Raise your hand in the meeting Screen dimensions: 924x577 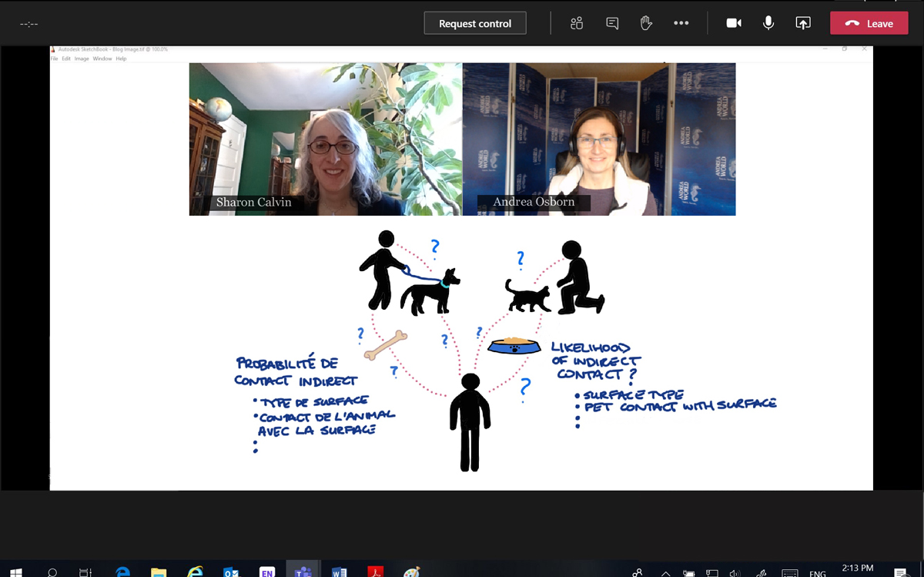646,23
